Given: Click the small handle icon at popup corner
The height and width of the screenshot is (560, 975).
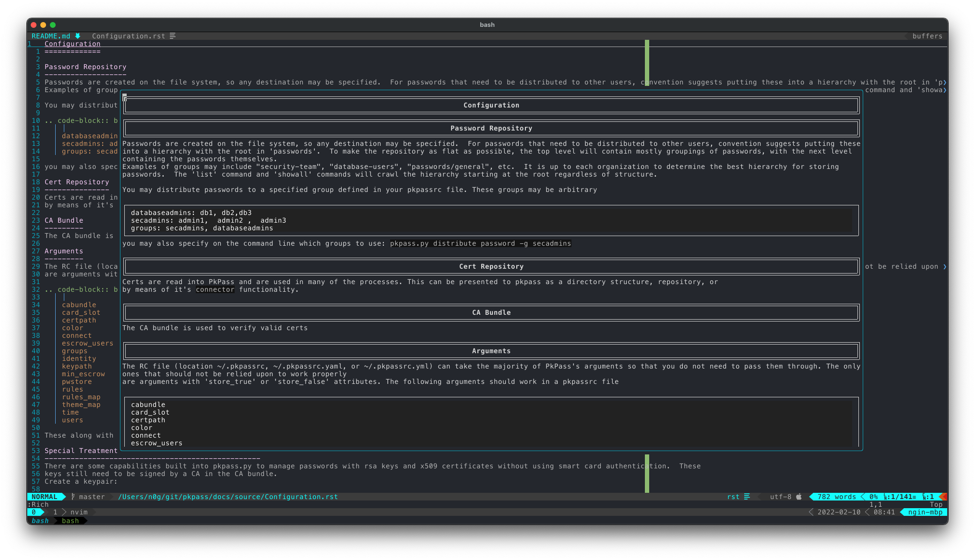Looking at the screenshot, I should click(125, 98).
